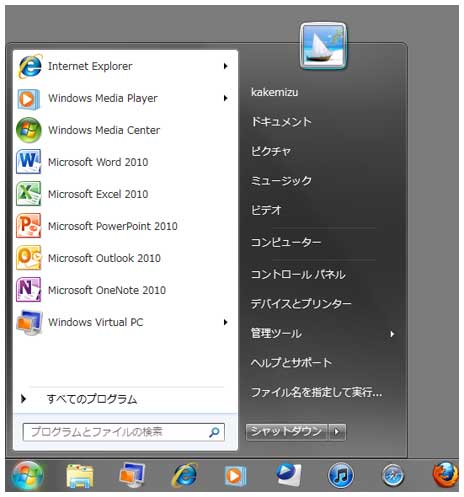Click the シャットダウン button
This screenshot has height=497, width=464.
point(287,432)
